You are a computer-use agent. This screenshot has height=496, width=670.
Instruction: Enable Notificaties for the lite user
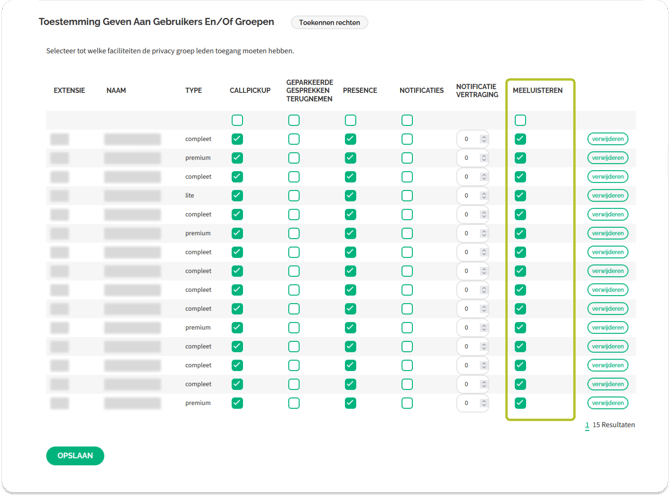tap(407, 196)
